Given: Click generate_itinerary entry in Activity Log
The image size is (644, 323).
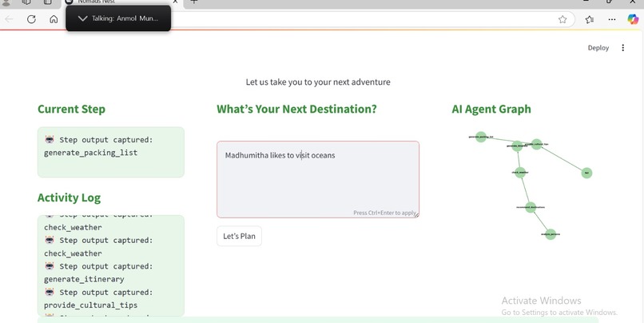Looking at the screenshot, I should (x=84, y=279).
